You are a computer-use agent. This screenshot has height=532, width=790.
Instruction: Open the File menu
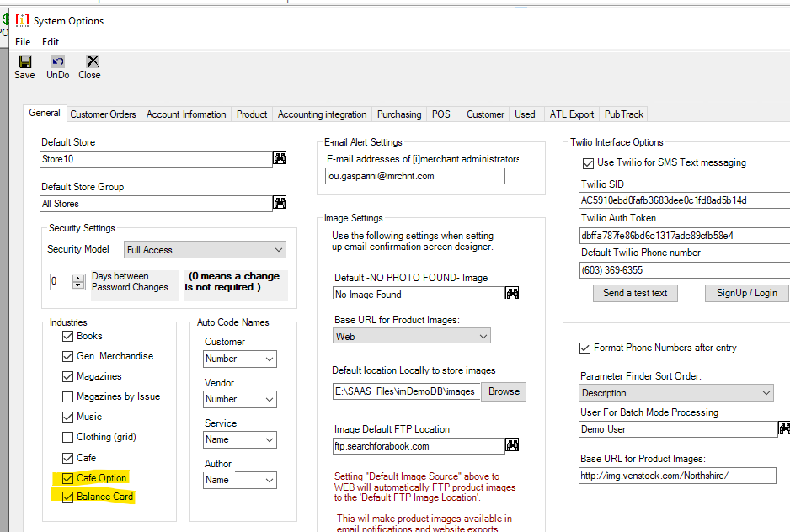click(23, 42)
